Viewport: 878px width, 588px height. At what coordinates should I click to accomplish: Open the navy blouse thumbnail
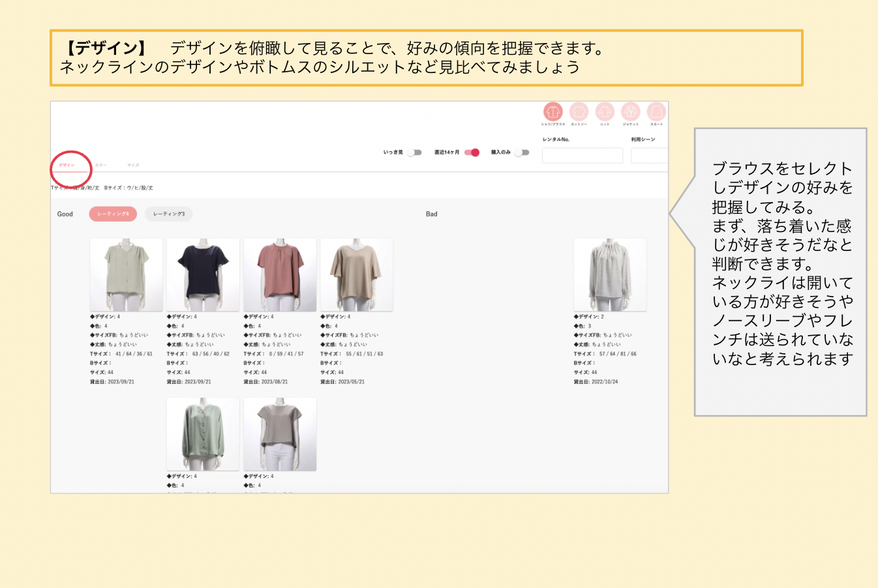click(x=203, y=274)
